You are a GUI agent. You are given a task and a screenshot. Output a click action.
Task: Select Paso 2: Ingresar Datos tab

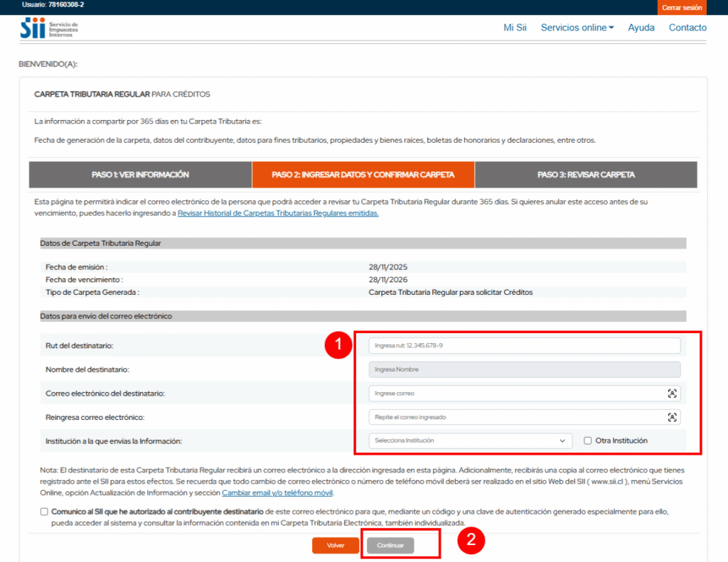[363, 175]
